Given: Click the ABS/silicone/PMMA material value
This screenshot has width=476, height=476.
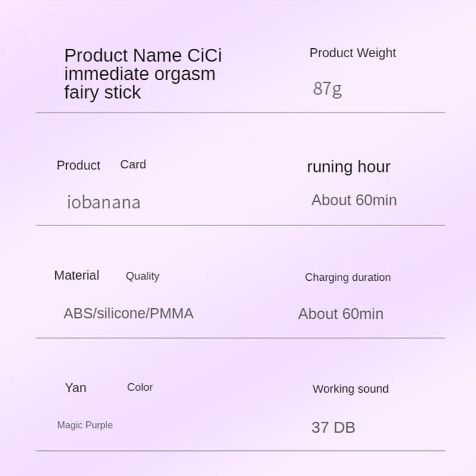Looking at the screenshot, I should pos(129,314).
